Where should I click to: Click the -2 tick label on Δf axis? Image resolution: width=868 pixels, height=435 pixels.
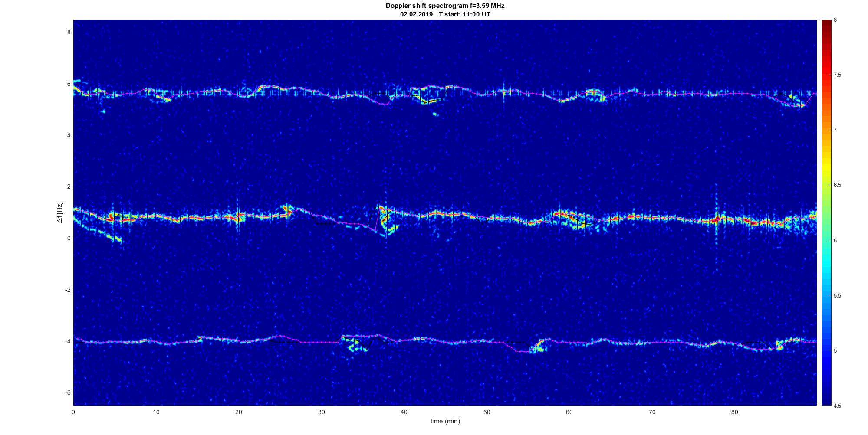pos(68,290)
